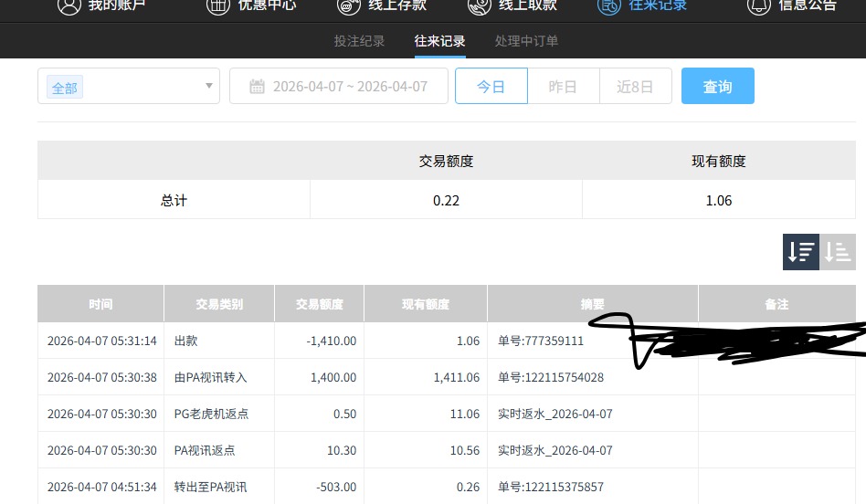Open 优惠中心 promotions icon
This screenshot has height=504, width=866.
click(217, 5)
